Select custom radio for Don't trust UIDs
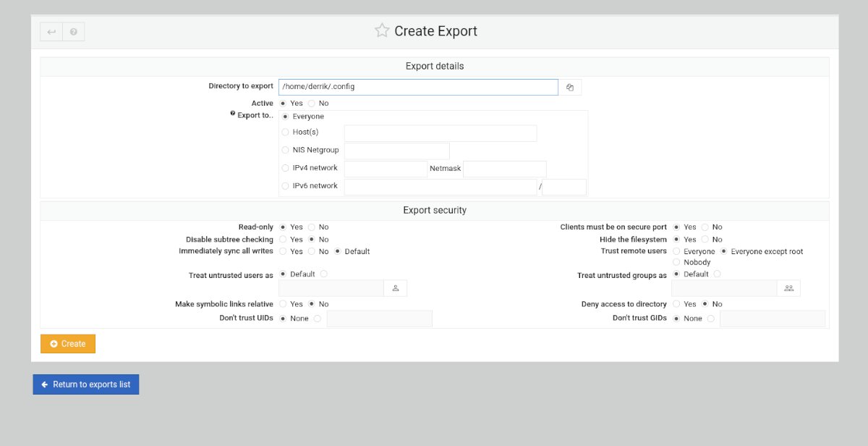This screenshot has height=446, width=868. (x=318, y=319)
